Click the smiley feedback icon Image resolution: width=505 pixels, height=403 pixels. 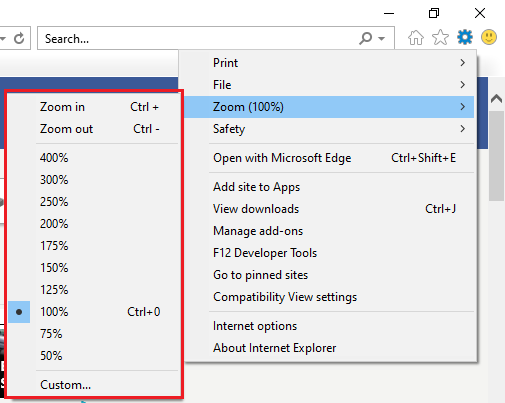[489, 37]
